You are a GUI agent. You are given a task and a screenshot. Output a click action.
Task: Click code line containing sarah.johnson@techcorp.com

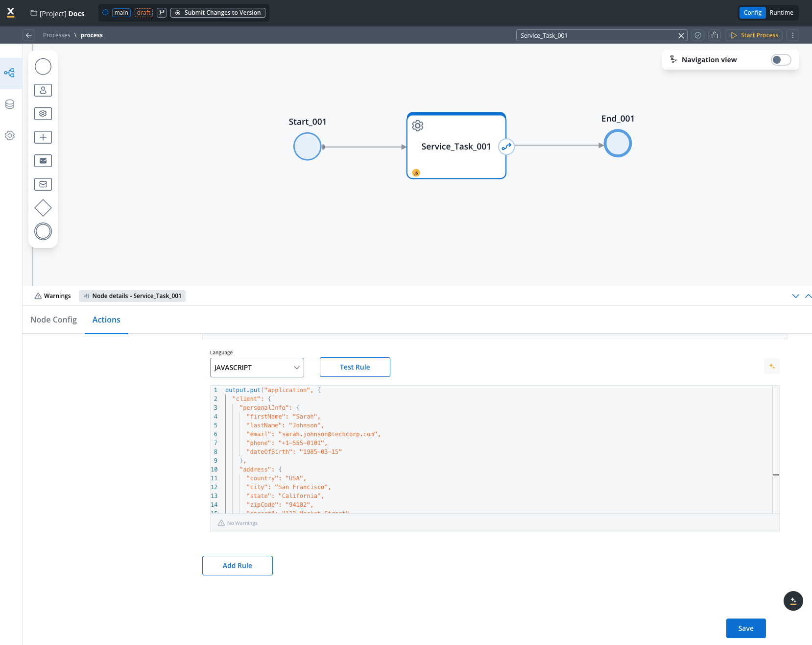click(x=313, y=434)
